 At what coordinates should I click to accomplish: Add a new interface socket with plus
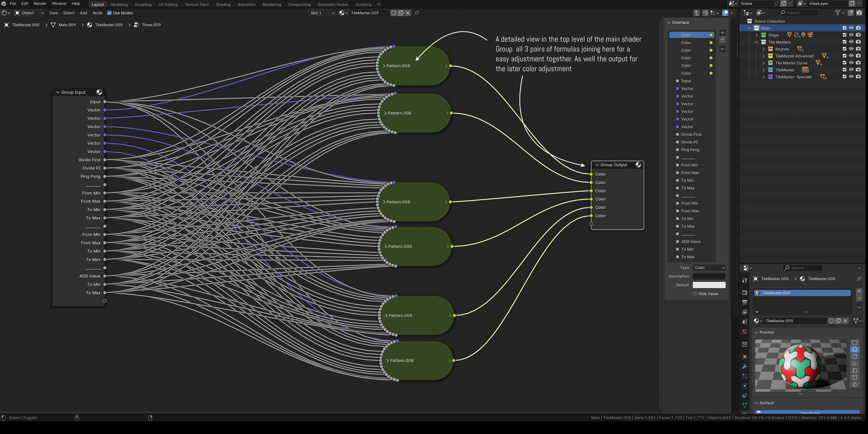point(722,33)
